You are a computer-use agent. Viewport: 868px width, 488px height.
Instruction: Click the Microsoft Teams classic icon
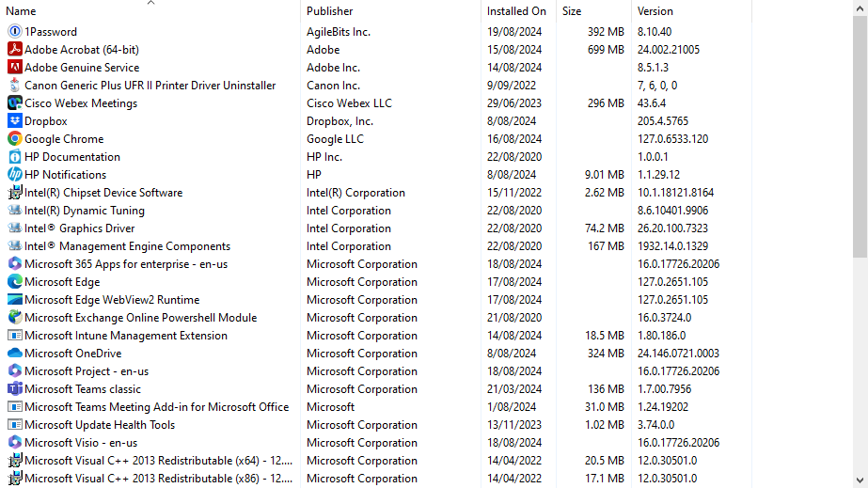[14, 389]
